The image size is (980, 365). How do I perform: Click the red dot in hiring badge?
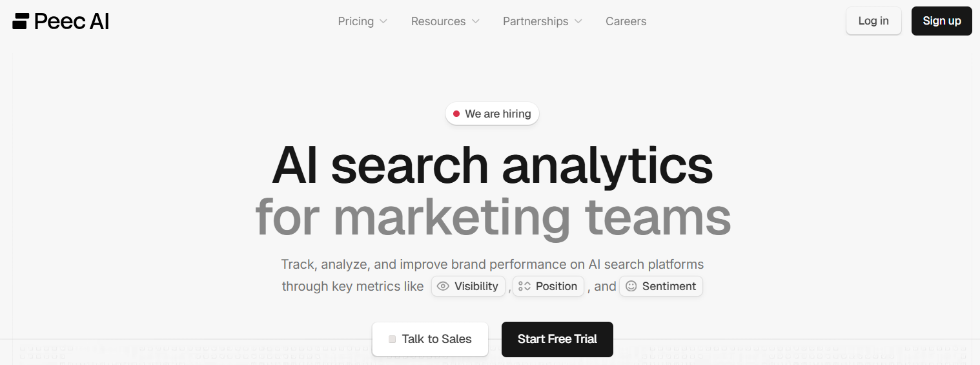tap(456, 114)
